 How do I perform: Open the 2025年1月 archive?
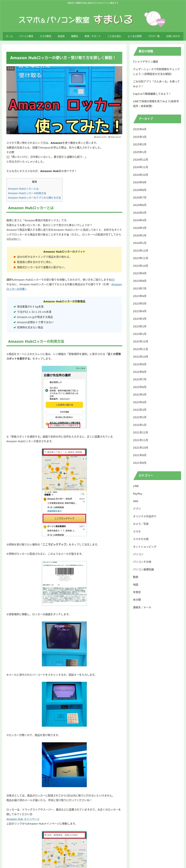point(140,152)
